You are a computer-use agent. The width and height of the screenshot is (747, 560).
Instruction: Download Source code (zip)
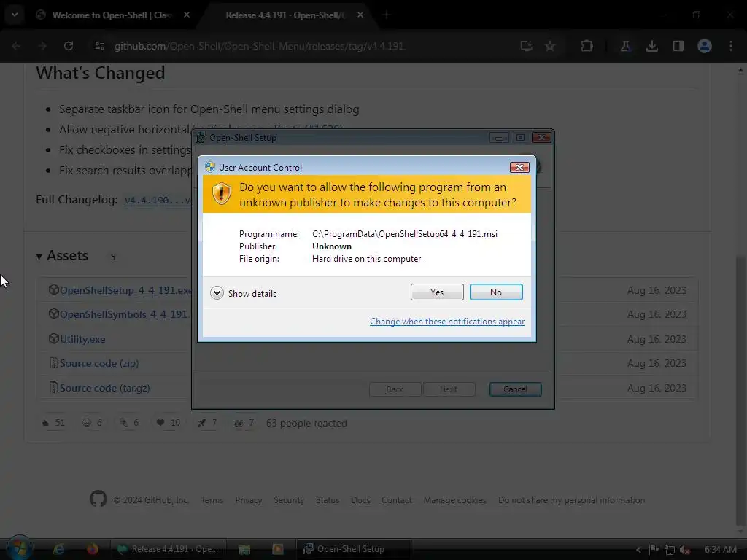pos(99,363)
